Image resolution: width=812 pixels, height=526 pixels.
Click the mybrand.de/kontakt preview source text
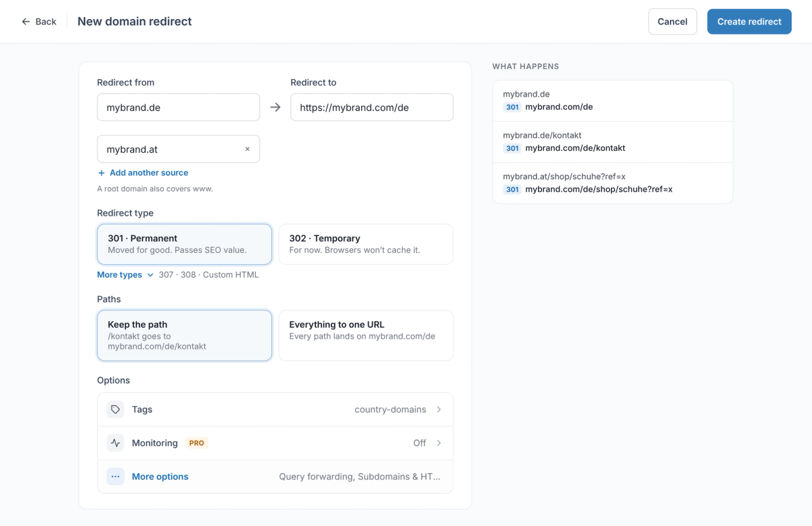(x=542, y=135)
